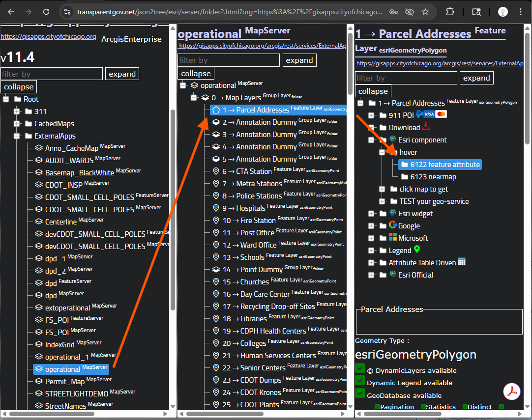
Task: Reload the current page
Action: coord(46,12)
